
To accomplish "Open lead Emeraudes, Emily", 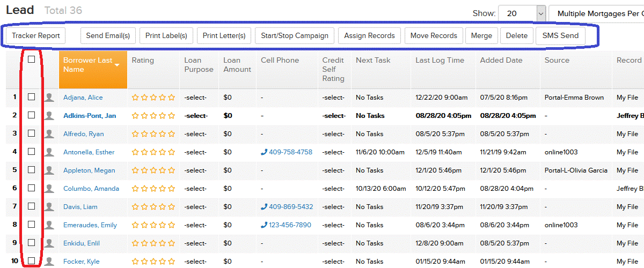I will coord(90,225).
